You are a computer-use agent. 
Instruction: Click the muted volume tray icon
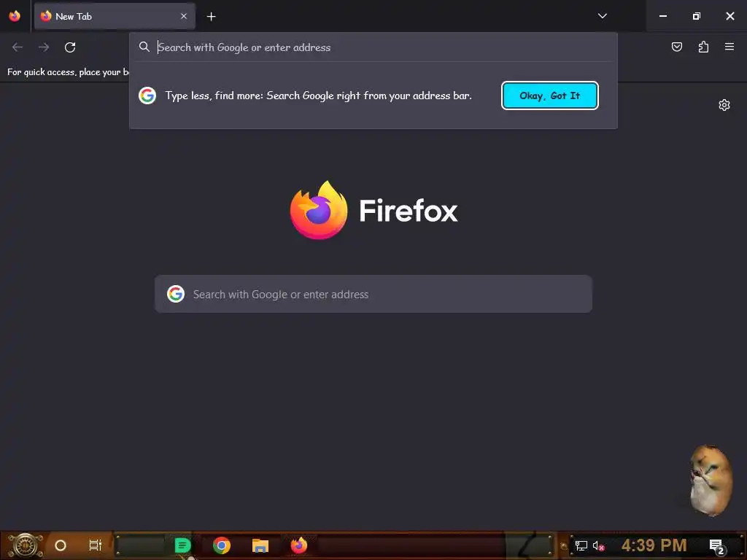pyautogui.click(x=598, y=545)
